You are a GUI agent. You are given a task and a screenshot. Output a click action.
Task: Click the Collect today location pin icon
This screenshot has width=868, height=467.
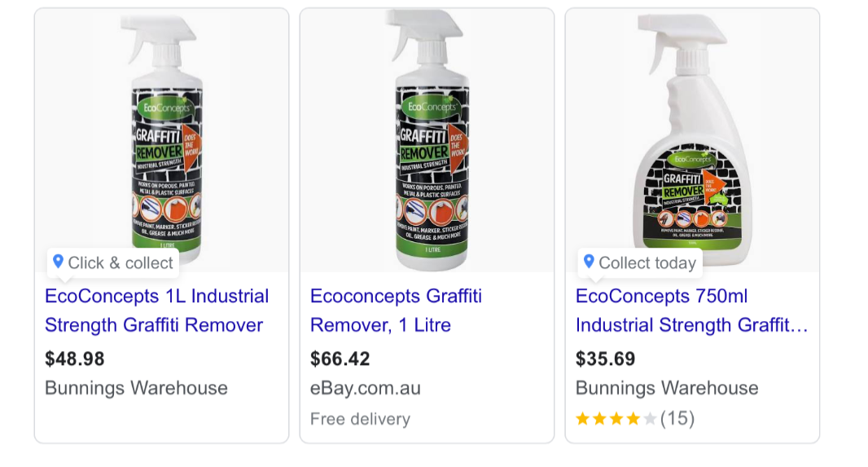point(589,262)
